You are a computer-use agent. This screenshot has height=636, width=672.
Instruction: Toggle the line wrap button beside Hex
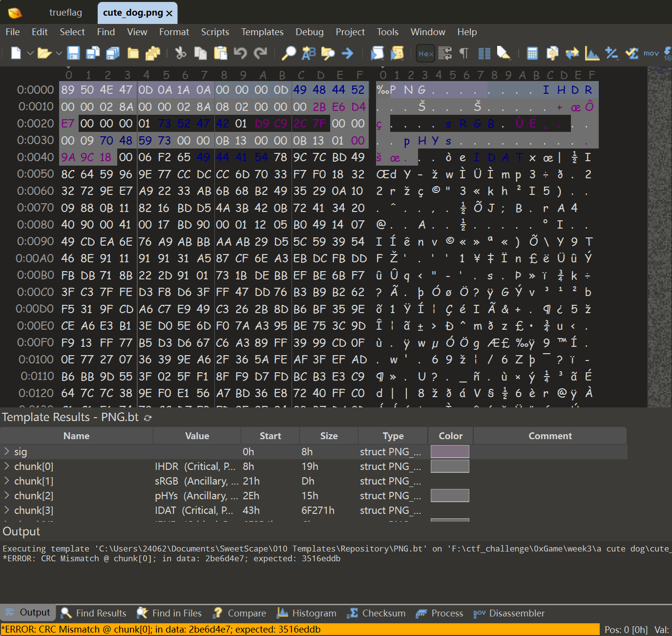[x=445, y=53]
